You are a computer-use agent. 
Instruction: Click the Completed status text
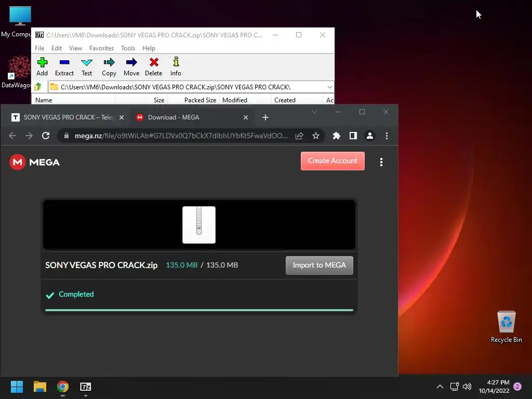pyautogui.click(x=76, y=294)
